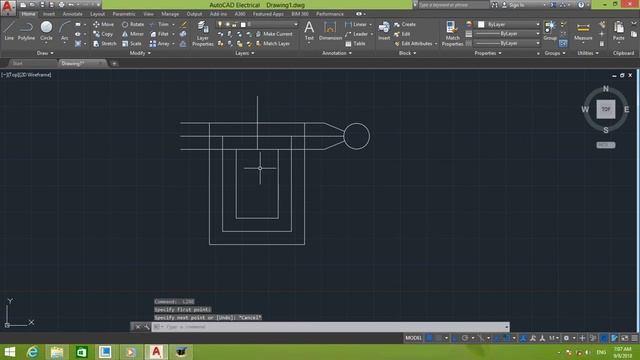Viewport: 640px width, 360px height.
Task: Activate the Mirror command
Action: [133, 34]
